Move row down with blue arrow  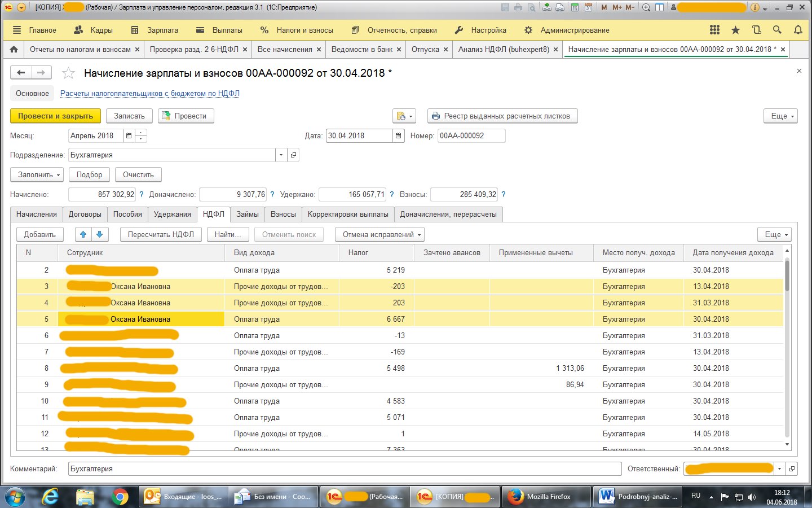coord(100,234)
